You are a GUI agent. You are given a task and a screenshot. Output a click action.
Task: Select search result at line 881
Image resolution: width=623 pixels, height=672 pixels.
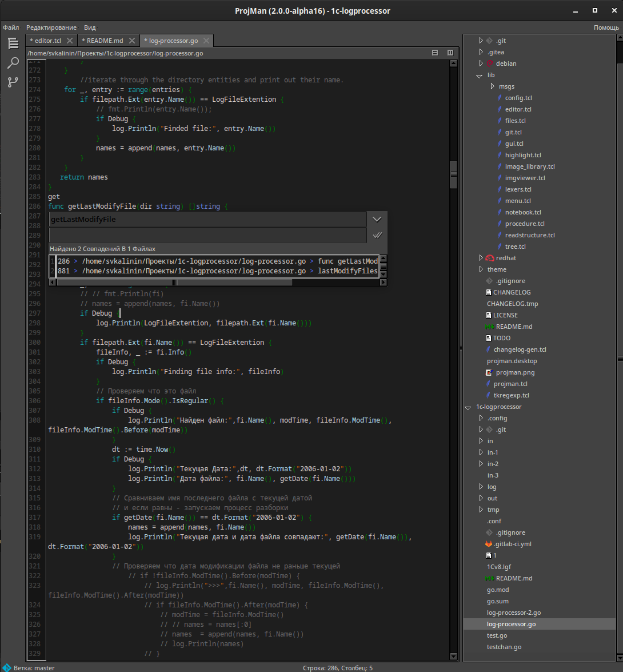(218, 271)
